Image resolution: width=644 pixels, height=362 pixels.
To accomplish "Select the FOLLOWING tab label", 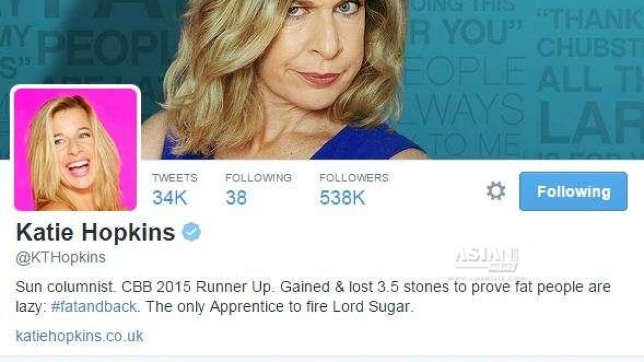I will point(259,178).
